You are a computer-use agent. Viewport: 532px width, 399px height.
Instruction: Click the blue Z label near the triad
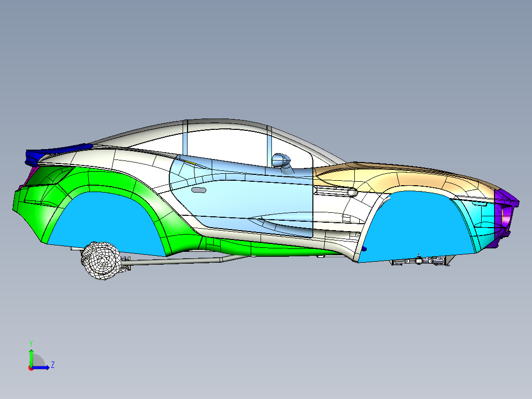[x=52, y=364]
